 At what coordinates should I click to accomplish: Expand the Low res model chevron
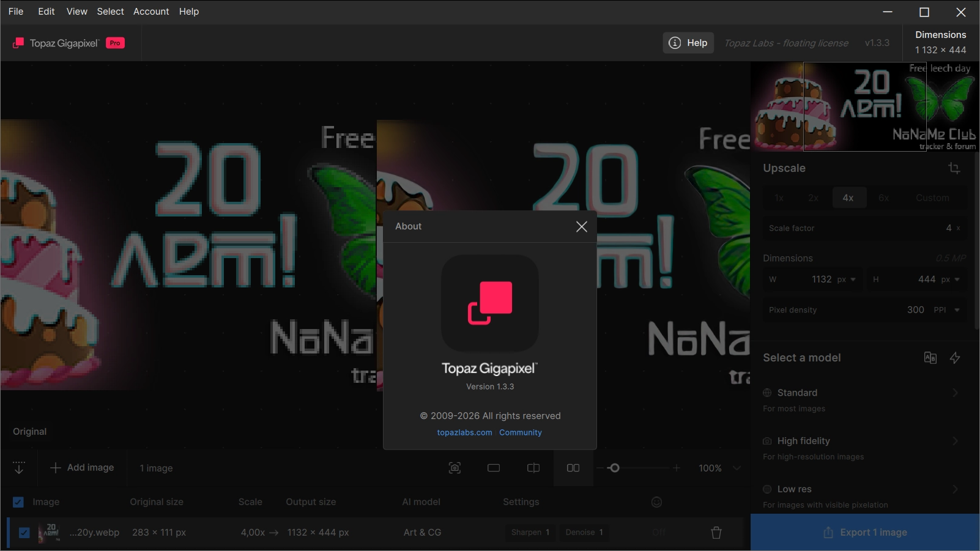coord(955,489)
